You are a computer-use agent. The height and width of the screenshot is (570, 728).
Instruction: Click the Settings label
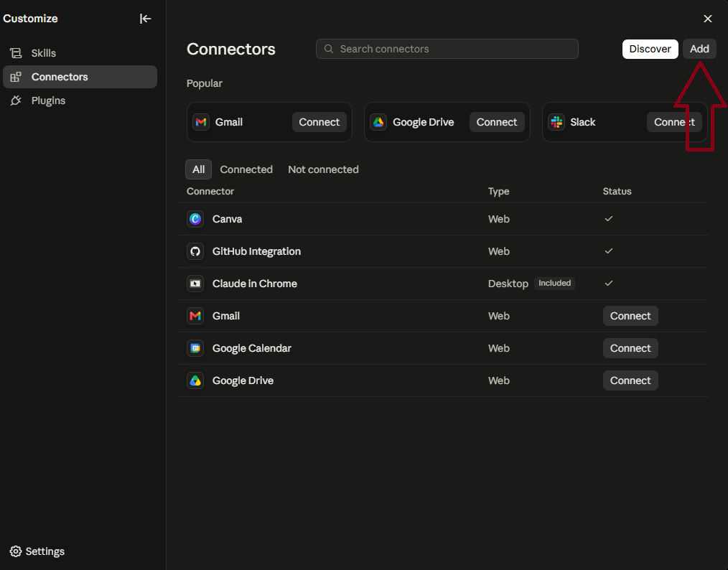[45, 551]
